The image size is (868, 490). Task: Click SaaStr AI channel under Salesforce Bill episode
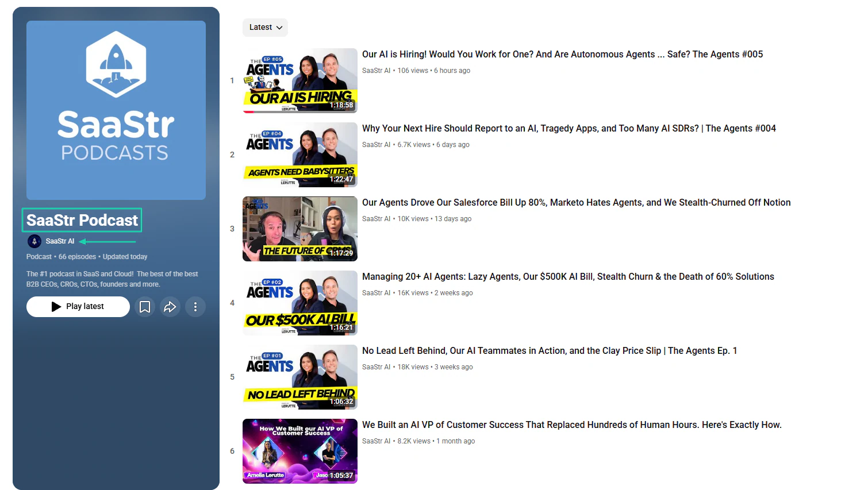[x=376, y=219]
